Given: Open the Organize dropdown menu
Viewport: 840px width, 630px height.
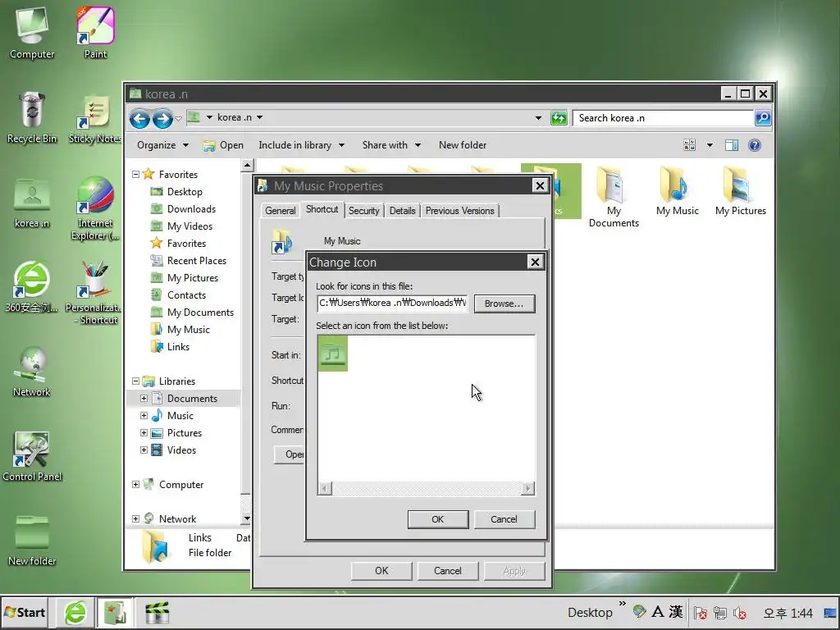Looking at the screenshot, I should [162, 145].
